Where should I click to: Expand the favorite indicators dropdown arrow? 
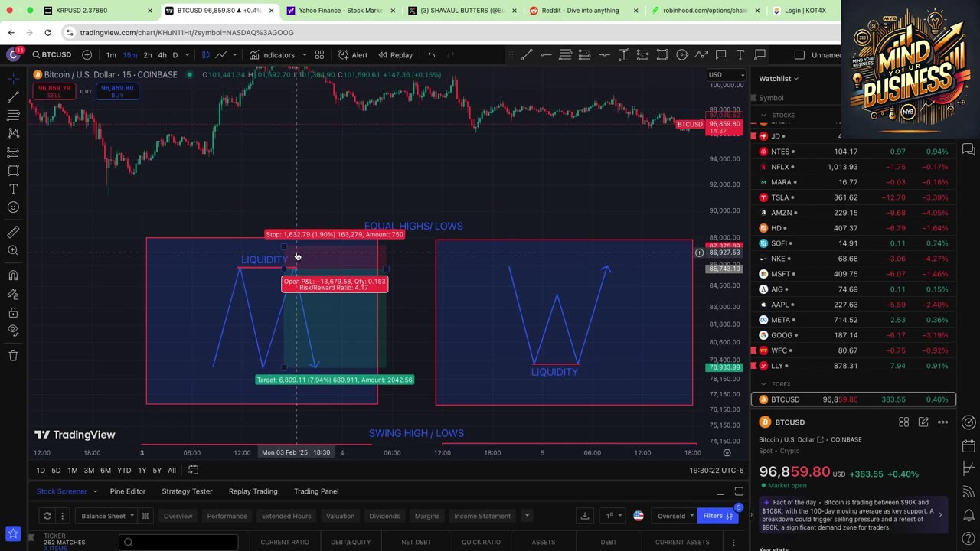[x=304, y=55]
